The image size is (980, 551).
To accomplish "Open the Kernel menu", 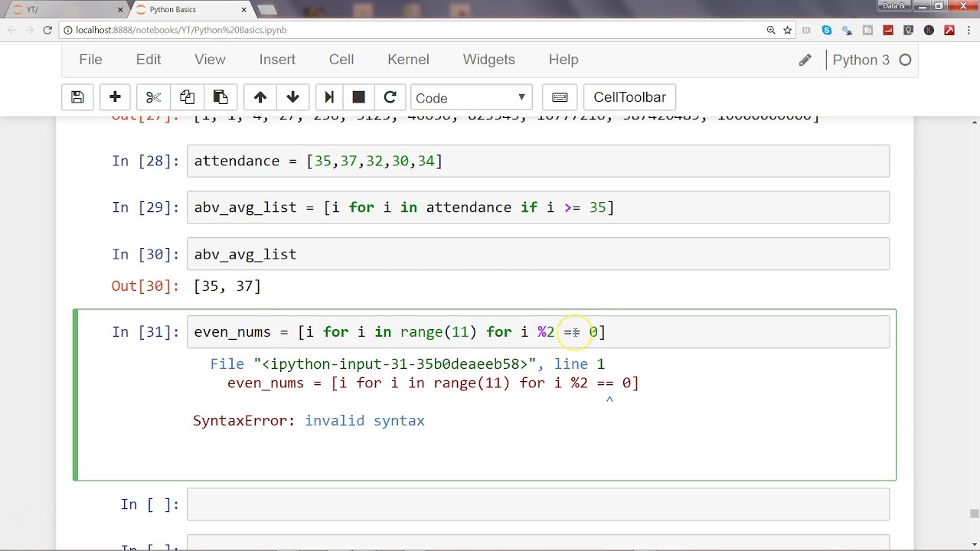I will (x=408, y=60).
